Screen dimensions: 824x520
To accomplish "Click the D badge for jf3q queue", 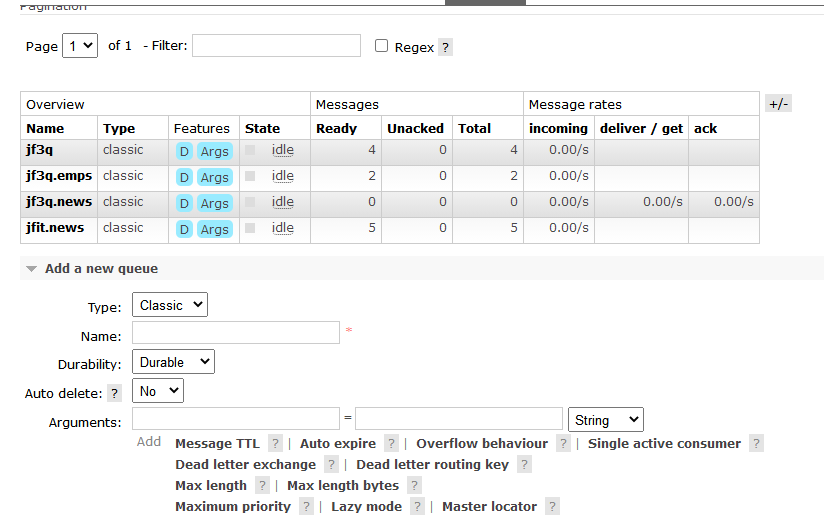I will pos(184,152).
